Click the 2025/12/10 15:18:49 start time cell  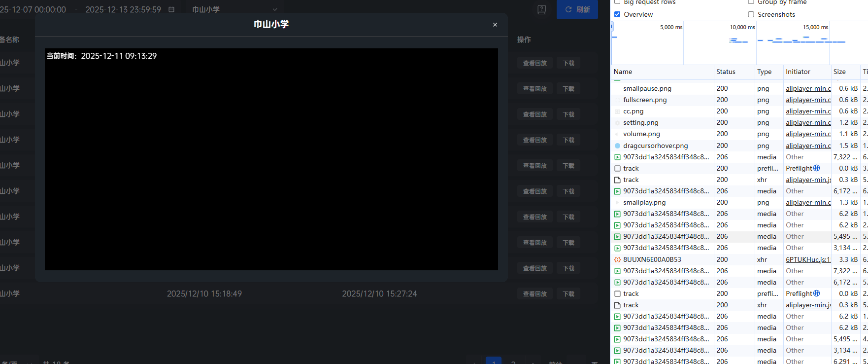pos(204,294)
